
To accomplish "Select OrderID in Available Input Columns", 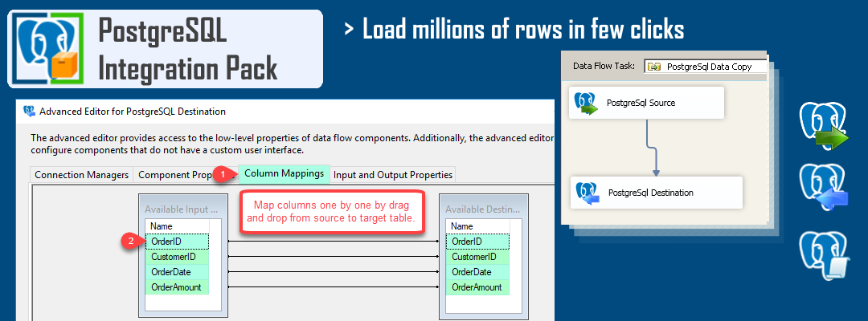I will [x=177, y=242].
